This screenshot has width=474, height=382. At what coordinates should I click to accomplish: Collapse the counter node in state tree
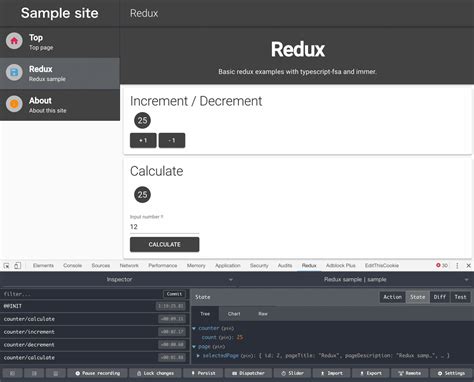tap(194, 328)
